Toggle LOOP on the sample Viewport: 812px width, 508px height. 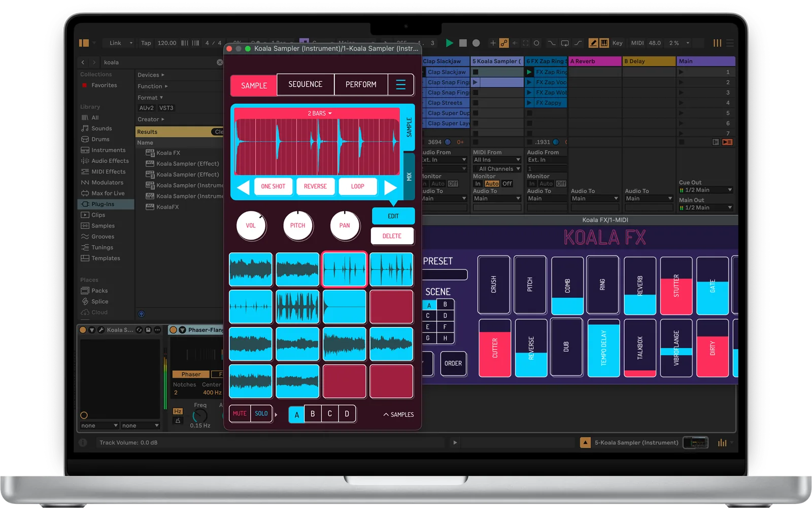(357, 186)
